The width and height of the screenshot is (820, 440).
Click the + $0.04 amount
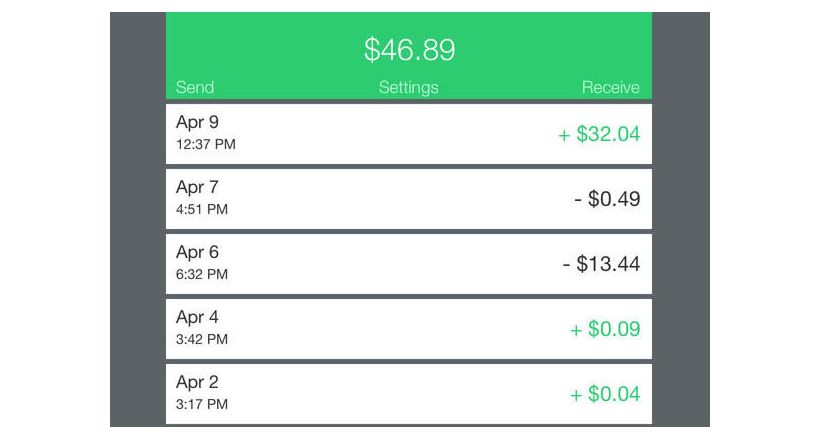click(x=605, y=393)
